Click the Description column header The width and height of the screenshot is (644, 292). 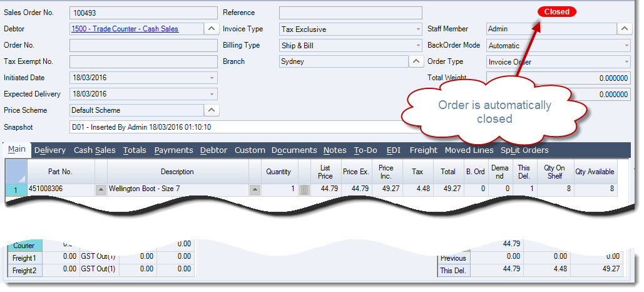click(178, 172)
